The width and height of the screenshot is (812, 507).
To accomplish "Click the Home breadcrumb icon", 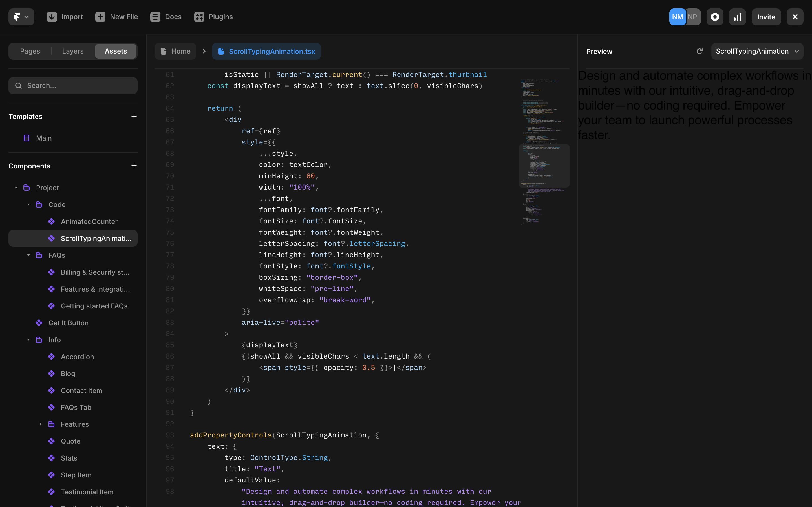I will tap(164, 51).
